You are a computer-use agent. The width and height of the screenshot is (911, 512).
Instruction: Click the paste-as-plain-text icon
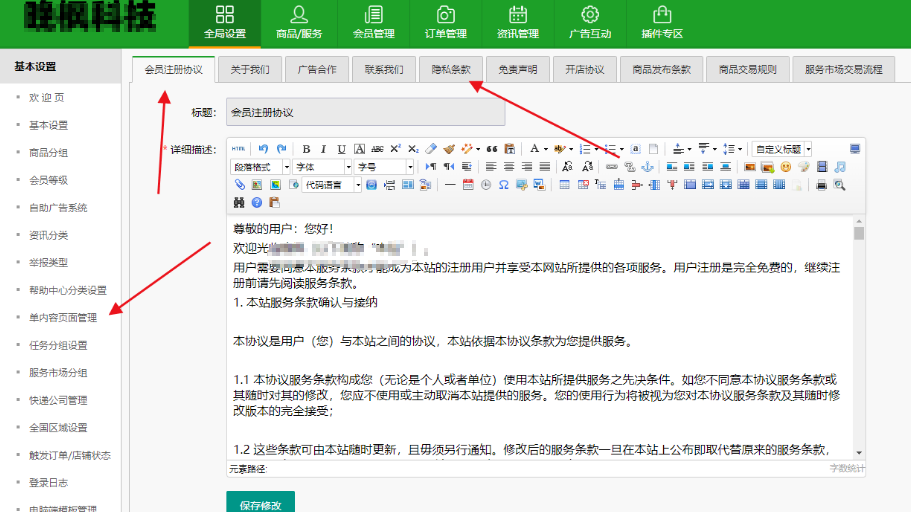510,149
